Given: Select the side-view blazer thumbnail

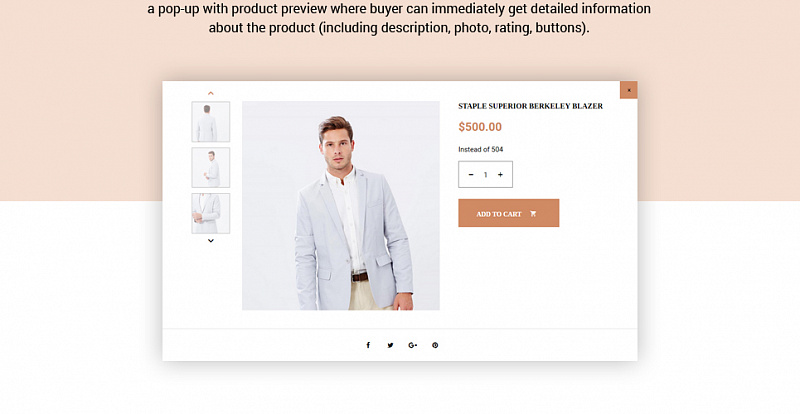Looking at the screenshot, I should click(x=211, y=167).
